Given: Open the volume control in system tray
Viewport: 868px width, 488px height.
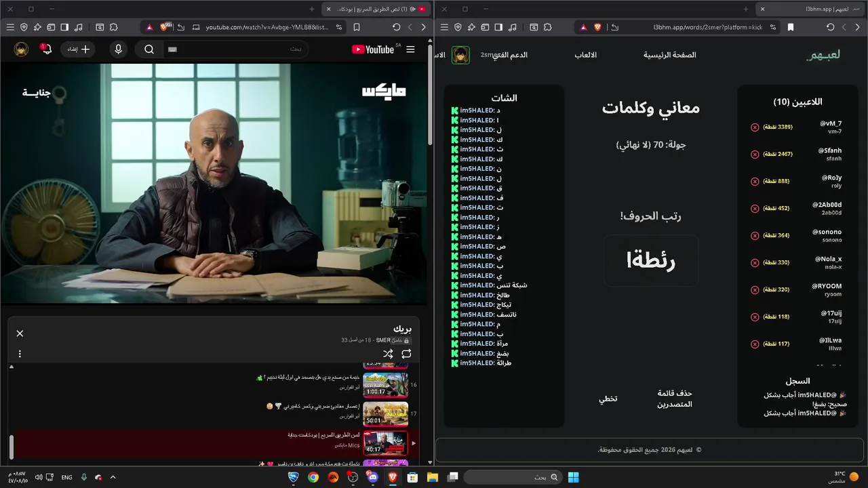Looking at the screenshot, I should point(39,477).
